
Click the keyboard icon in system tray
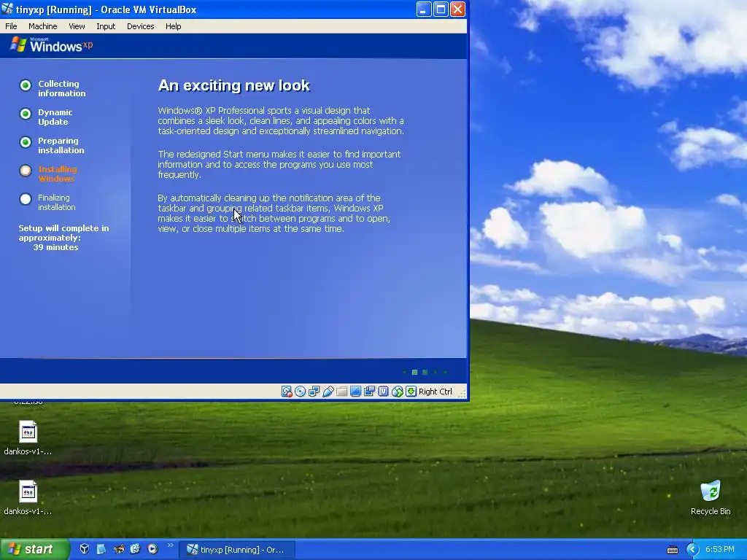672,550
